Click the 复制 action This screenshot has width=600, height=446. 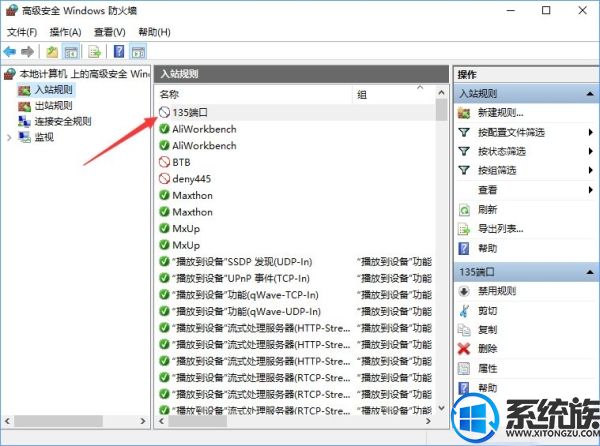488,329
